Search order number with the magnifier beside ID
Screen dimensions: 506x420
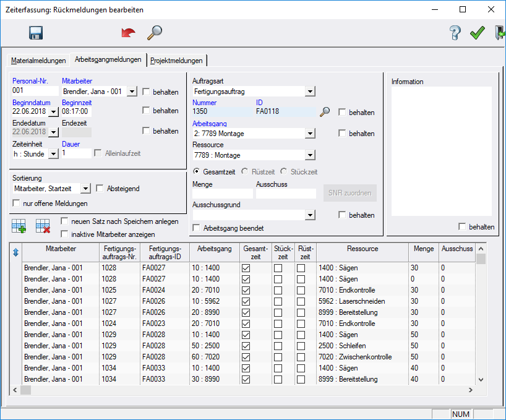[x=325, y=112]
